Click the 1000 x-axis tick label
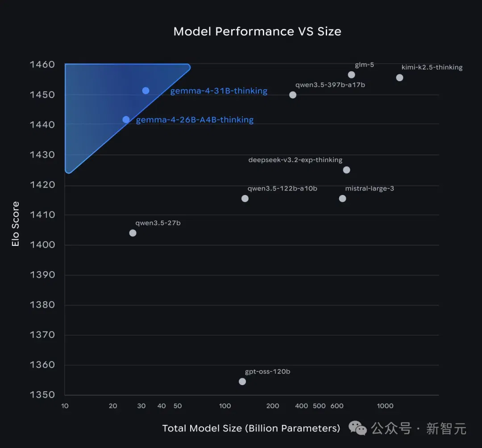Image resolution: width=482 pixels, height=448 pixels. click(x=385, y=406)
